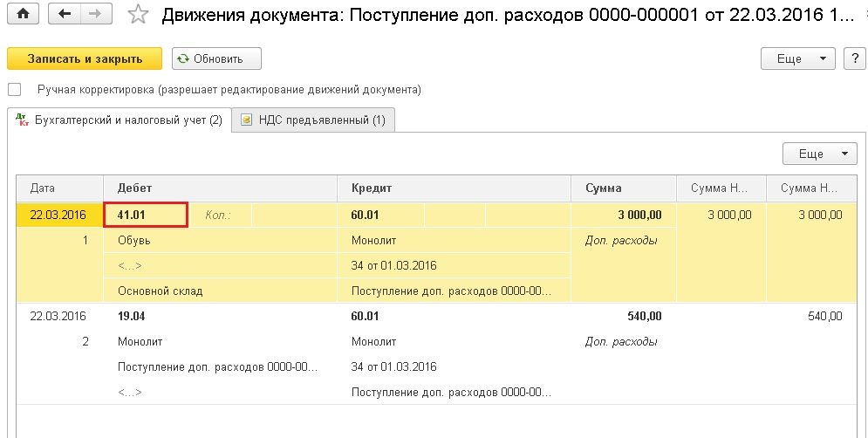Screen dimensions: 868x438
Task: Select the credit 60.01 cell in the first row
Action: [381, 215]
